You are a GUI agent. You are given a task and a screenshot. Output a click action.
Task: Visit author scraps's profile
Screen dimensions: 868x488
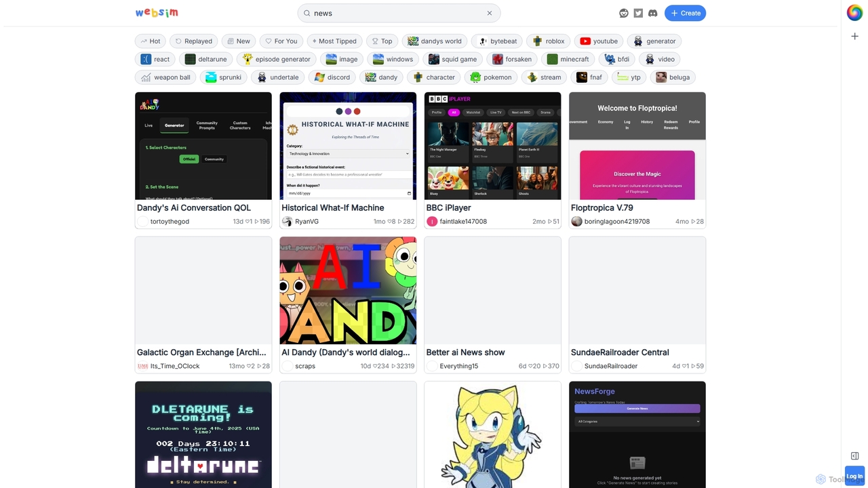click(x=305, y=366)
